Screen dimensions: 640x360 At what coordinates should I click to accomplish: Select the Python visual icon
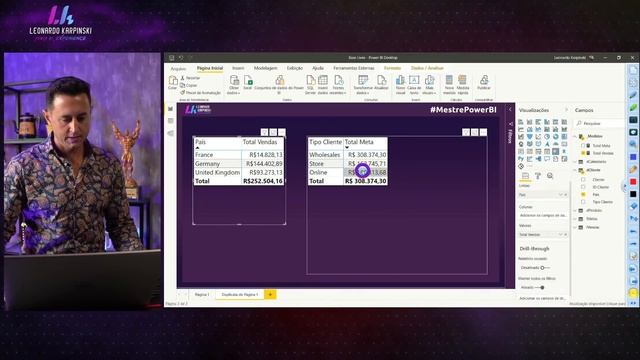click(x=521, y=159)
